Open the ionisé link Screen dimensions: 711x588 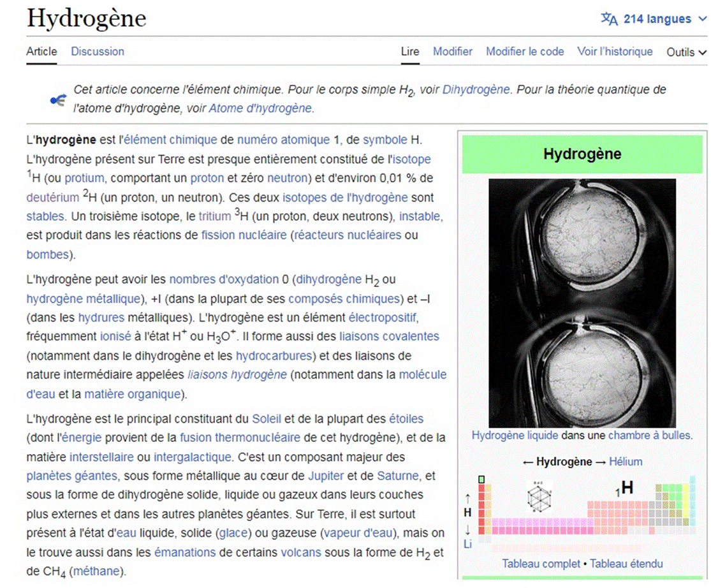115,336
